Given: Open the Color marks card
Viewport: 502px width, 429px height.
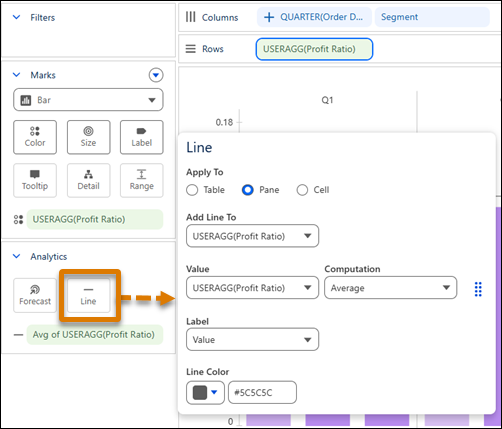Looking at the screenshot, I should [35, 137].
